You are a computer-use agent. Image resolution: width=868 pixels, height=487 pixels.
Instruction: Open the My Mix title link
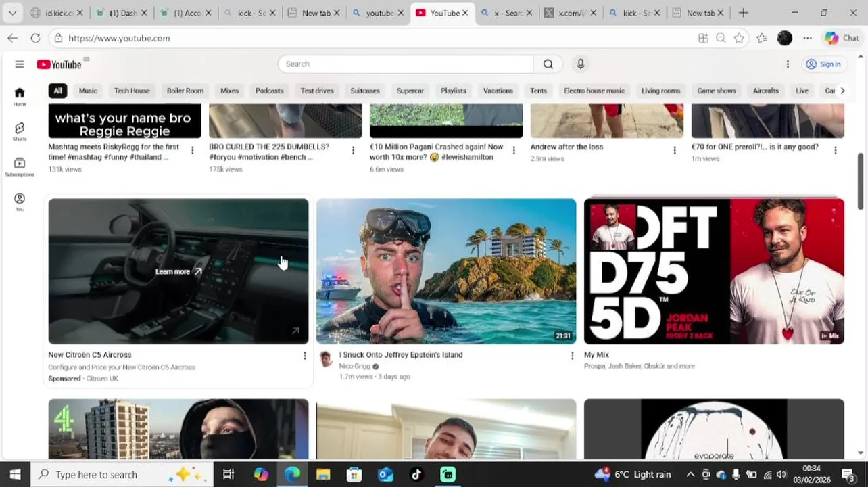point(596,355)
